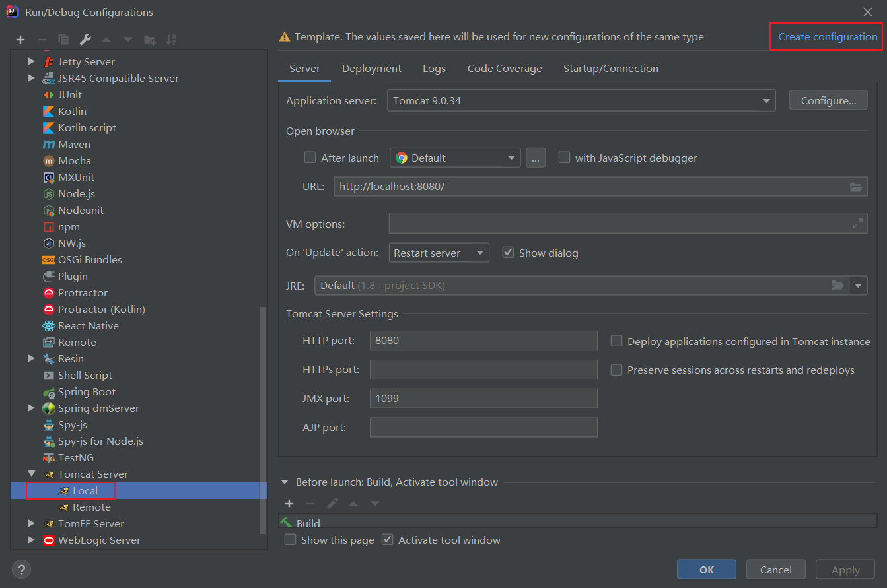Click the Maven icon

49,144
